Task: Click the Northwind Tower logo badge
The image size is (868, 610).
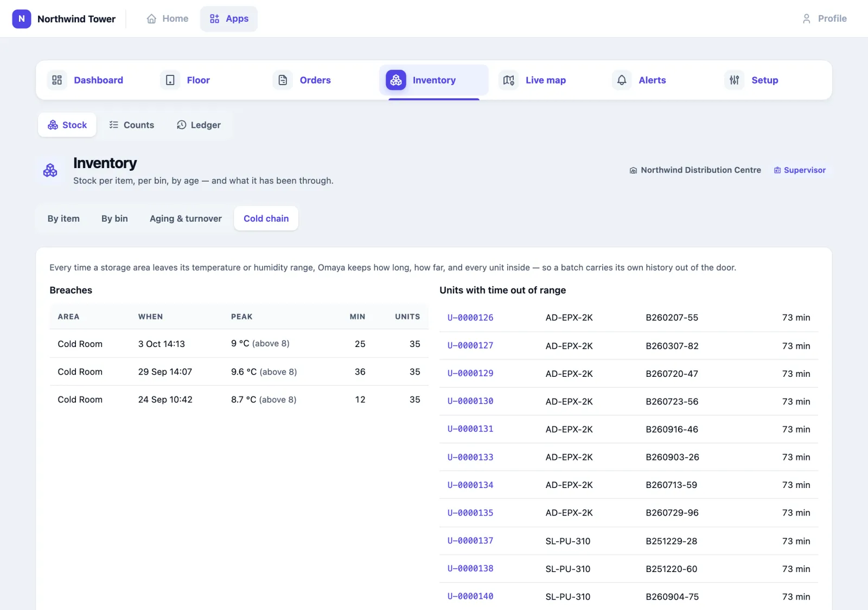Action: coord(22,18)
